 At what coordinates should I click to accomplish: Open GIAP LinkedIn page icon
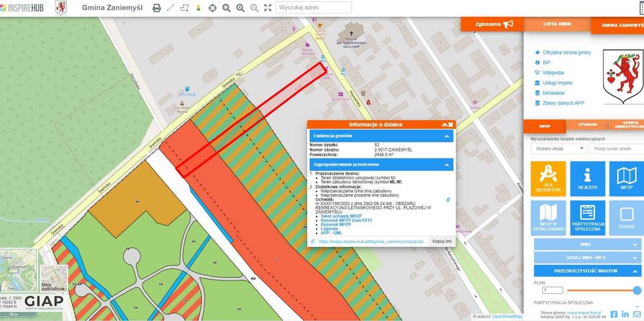[625, 315]
